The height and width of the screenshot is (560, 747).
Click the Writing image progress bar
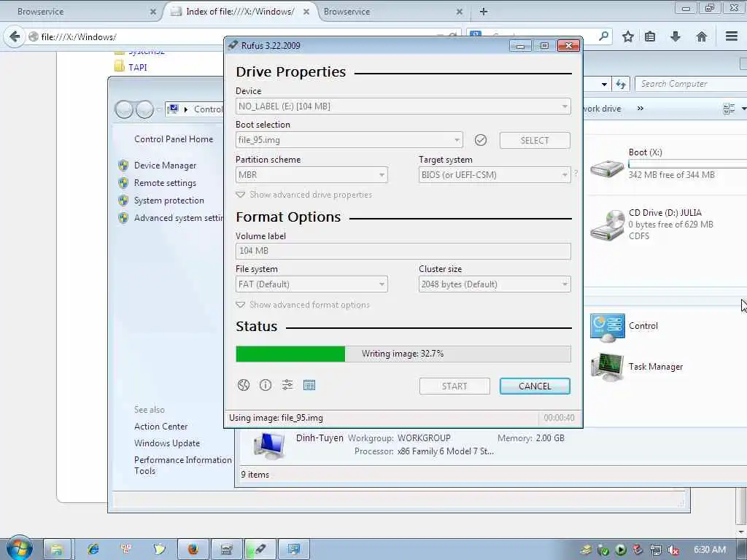pyautogui.click(x=403, y=354)
